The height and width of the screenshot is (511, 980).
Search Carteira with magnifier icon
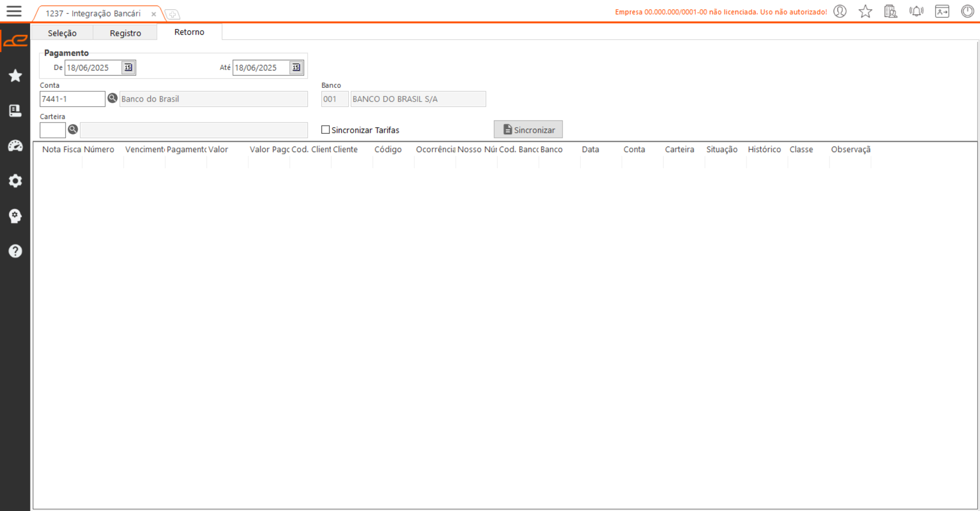(73, 130)
